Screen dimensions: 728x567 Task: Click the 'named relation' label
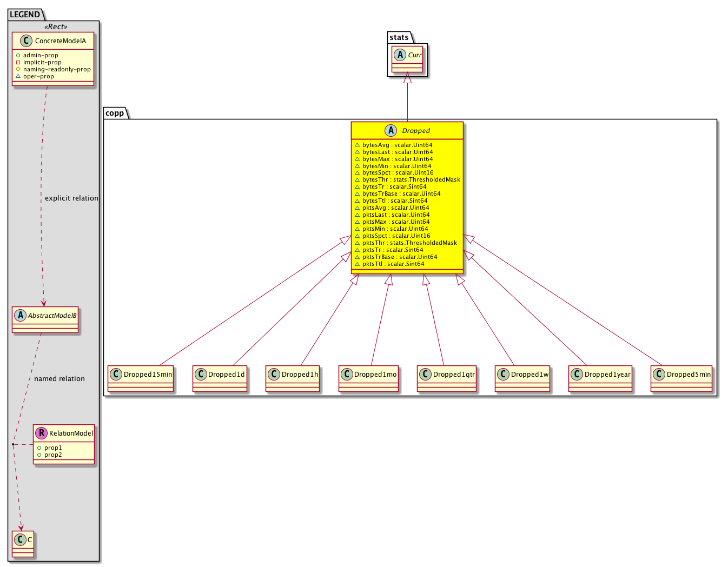59,379
